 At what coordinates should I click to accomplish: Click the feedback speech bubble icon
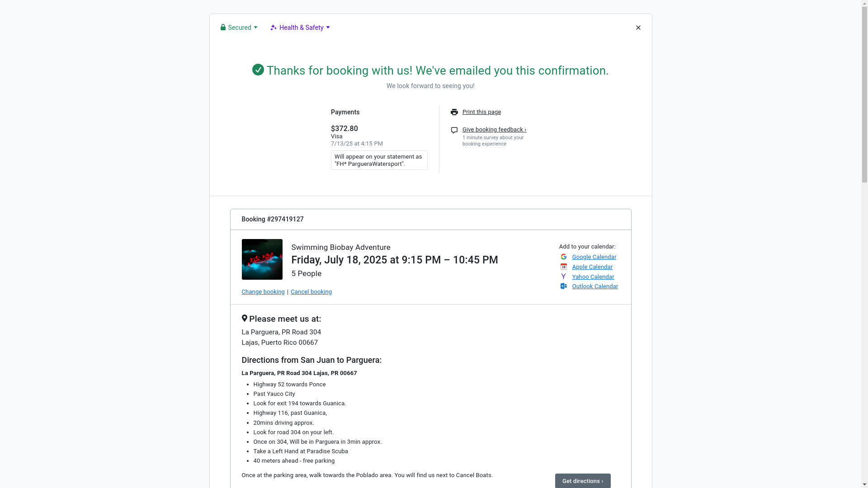[x=454, y=130]
